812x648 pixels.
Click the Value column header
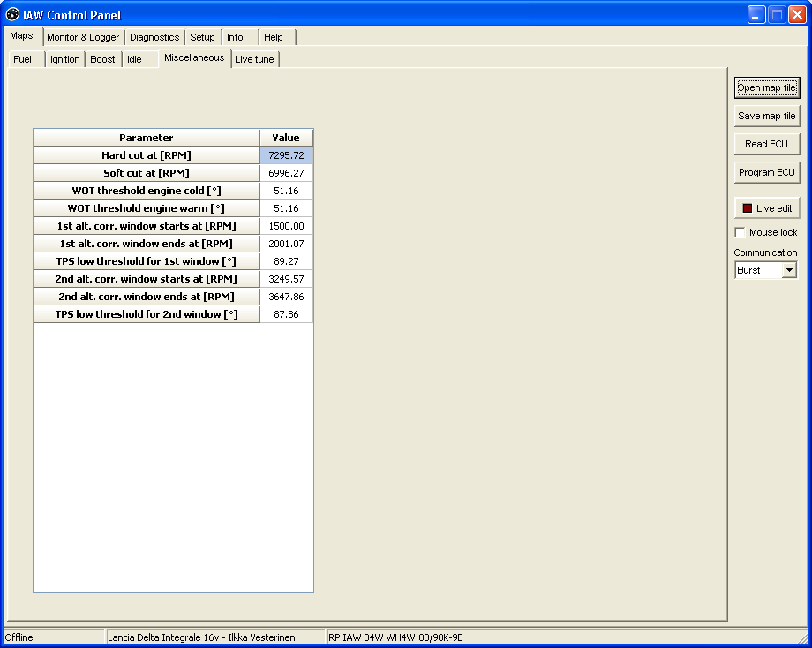[286, 138]
